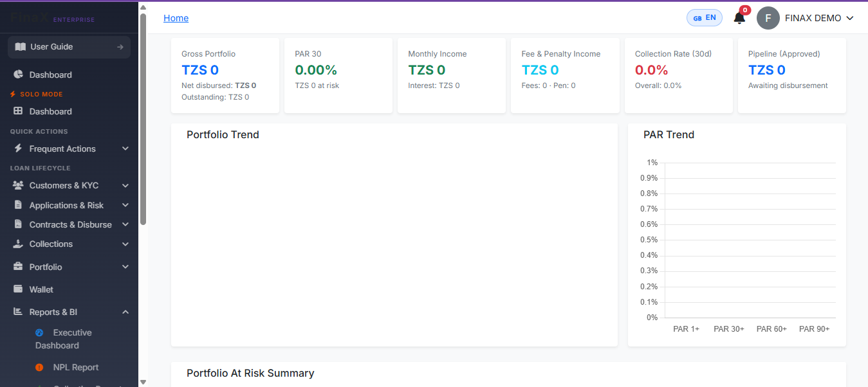Switch language with the GB EN button
This screenshot has height=387, width=868.
(705, 18)
